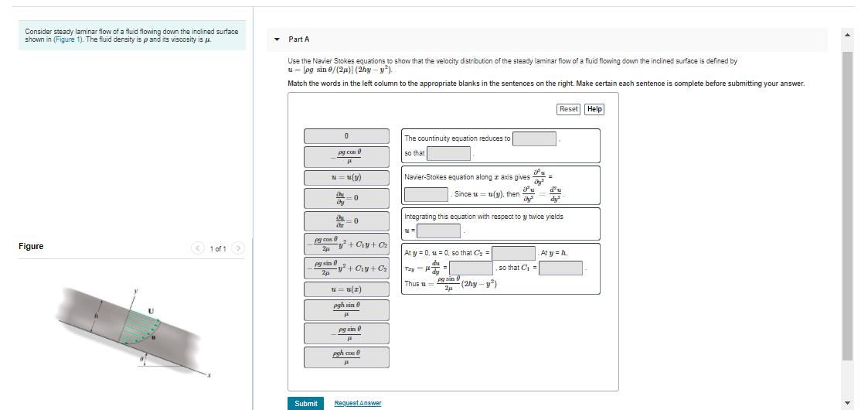Click the next figure arrow

point(238,248)
